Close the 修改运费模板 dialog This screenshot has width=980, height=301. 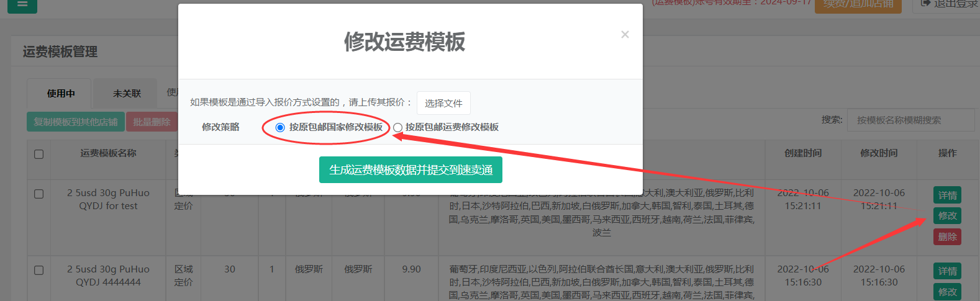point(625,35)
